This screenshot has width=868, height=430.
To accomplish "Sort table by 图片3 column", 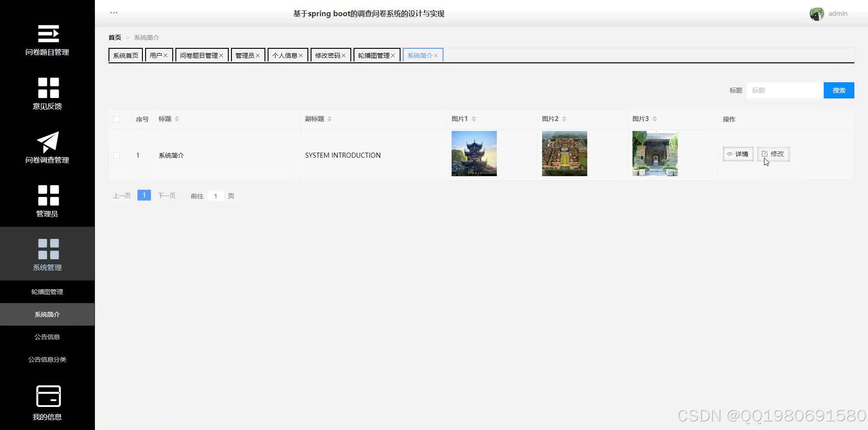I will (655, 119).
